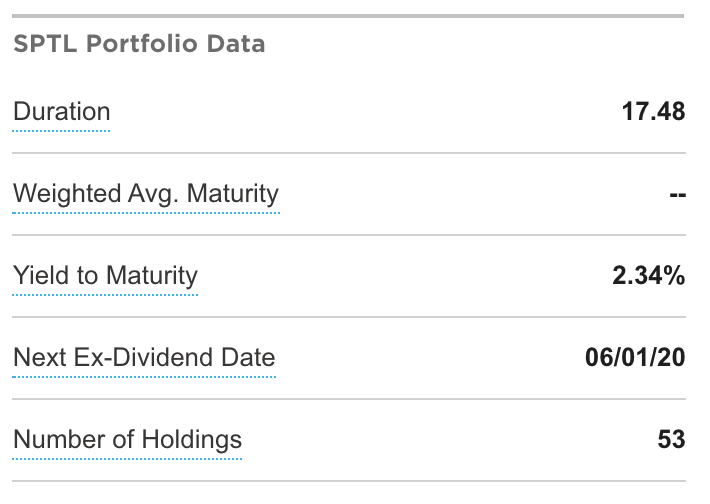Click the divider beneath Yield to Maturity row
This screenshot has height=504, width=710.
click(x=349, y=317)
